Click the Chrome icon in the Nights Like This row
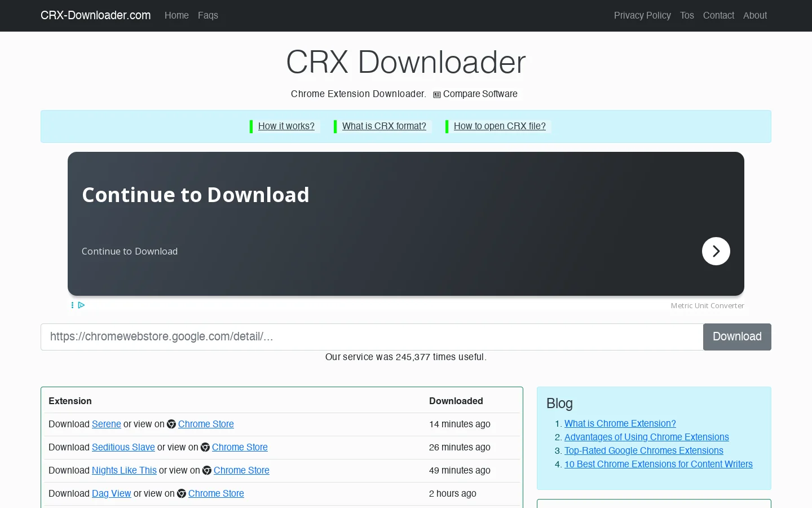The height and width of the screenshot is (508, 812). (x=207, y=470)
